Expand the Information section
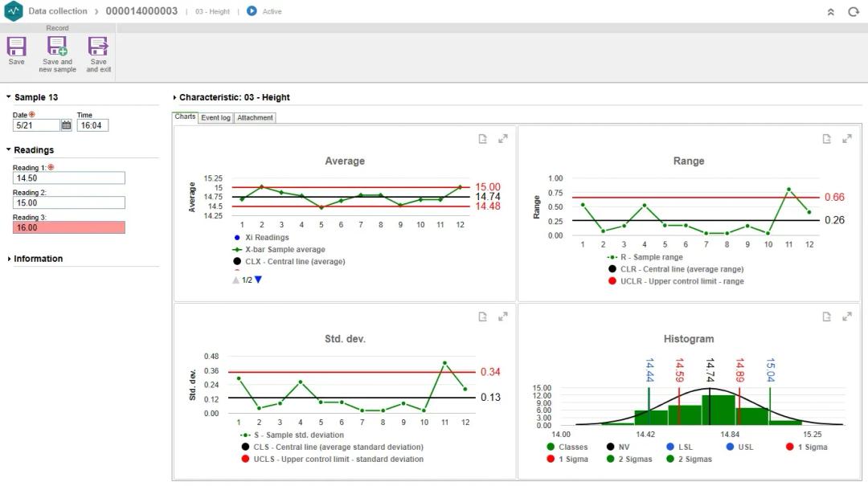Viewport: 868px width, 486px height. (x=9, y=259)
